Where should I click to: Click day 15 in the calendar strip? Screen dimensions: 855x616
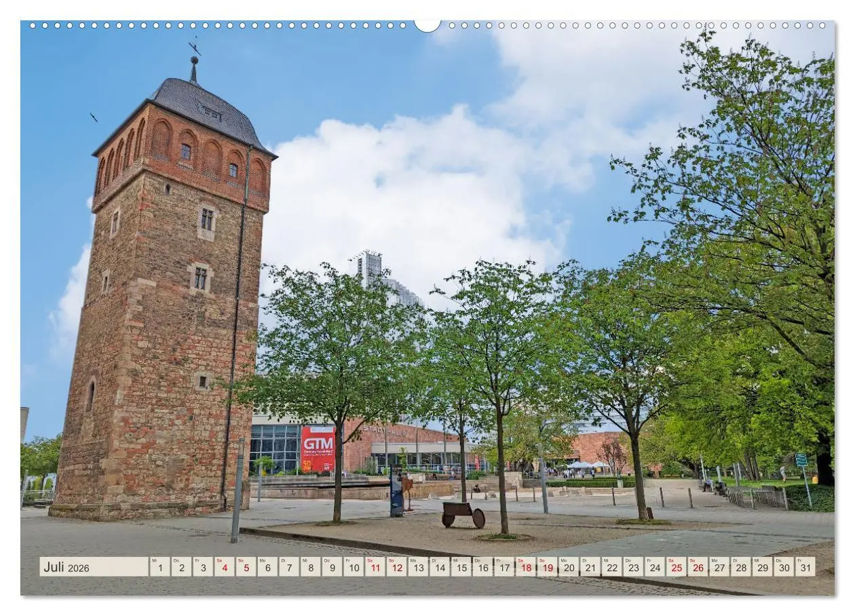pos(461,567)
